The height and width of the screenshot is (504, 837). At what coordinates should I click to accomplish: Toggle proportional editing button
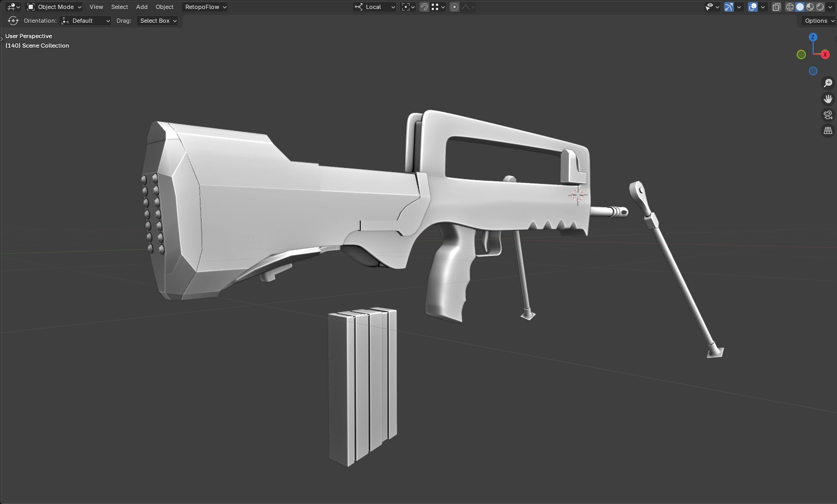click(x=454, y=7)
